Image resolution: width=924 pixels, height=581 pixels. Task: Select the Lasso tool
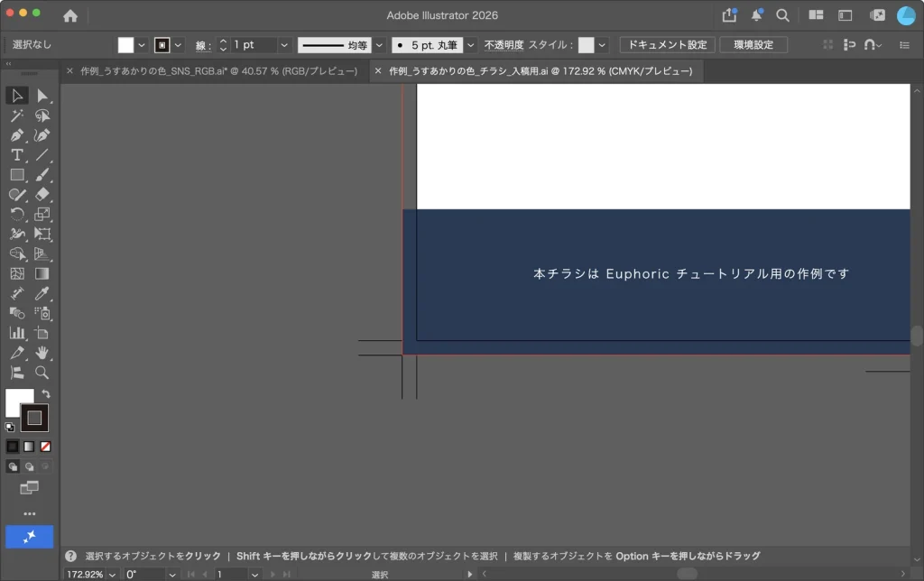[42, 115]
